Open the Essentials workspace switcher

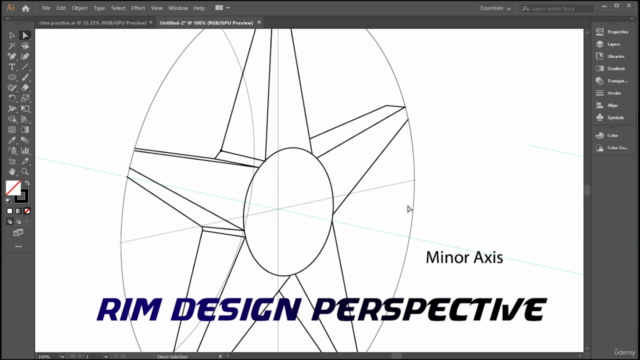click(495, 8)
